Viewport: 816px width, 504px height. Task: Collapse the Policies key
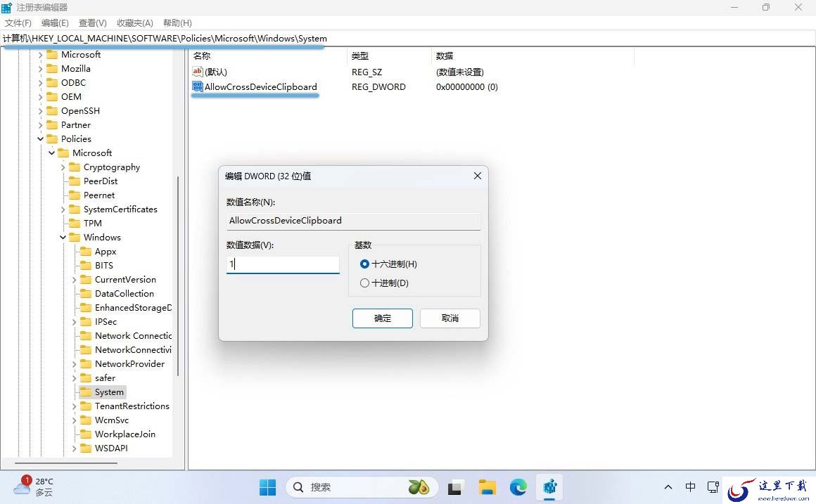[40, 139]
